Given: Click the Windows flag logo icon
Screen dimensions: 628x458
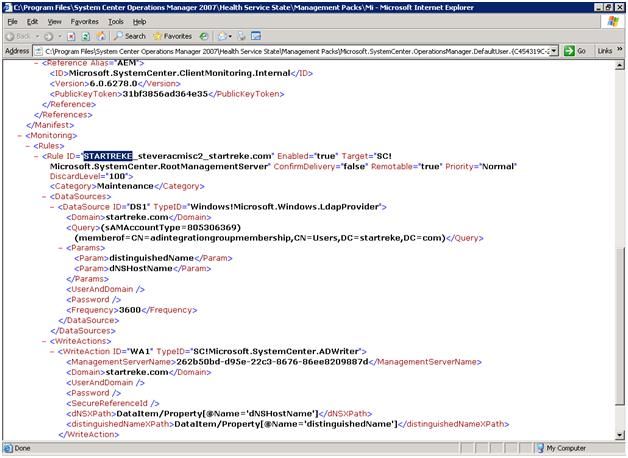Looking at the screenshot, I should tap(613, 22).
